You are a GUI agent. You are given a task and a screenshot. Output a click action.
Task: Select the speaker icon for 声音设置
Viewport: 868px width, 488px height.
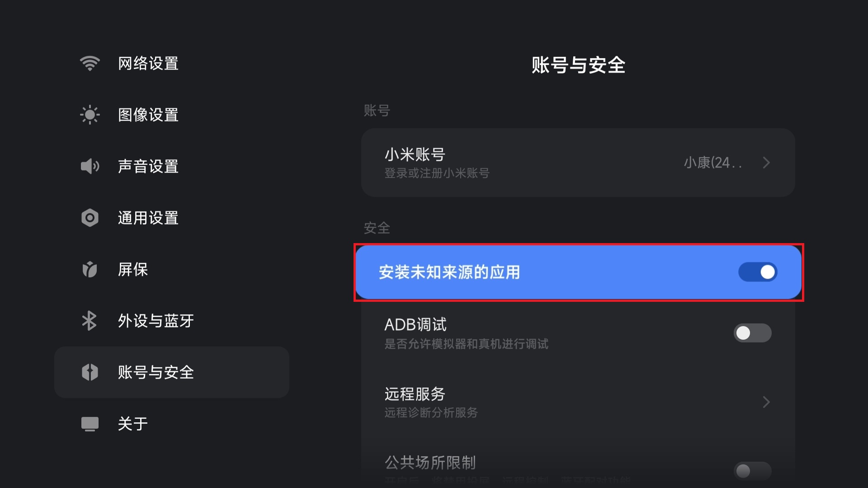coord(90,166)
